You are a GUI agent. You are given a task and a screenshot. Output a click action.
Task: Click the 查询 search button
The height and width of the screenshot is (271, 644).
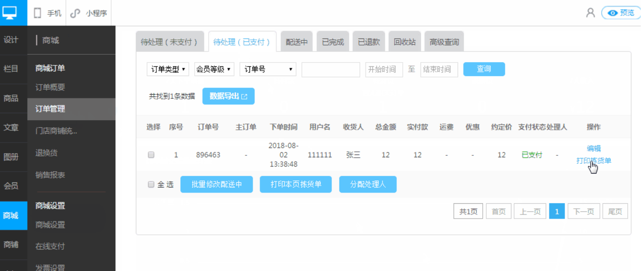pyautogui.click(x=484, y=69)
